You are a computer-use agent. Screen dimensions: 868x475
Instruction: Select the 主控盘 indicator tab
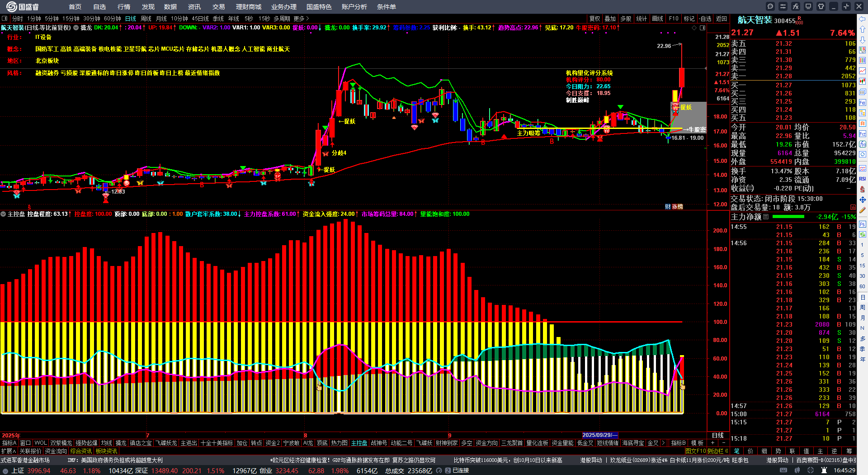click(359, 443)
